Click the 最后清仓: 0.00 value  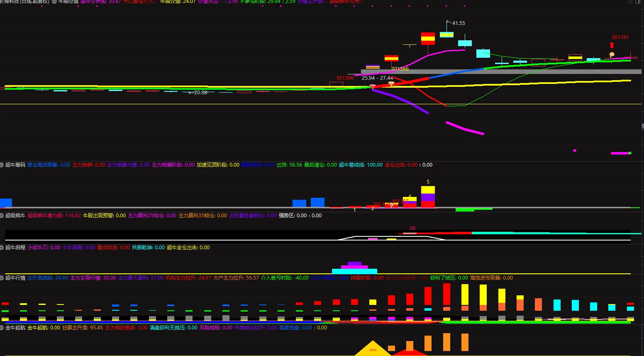(x=320, y=165)
